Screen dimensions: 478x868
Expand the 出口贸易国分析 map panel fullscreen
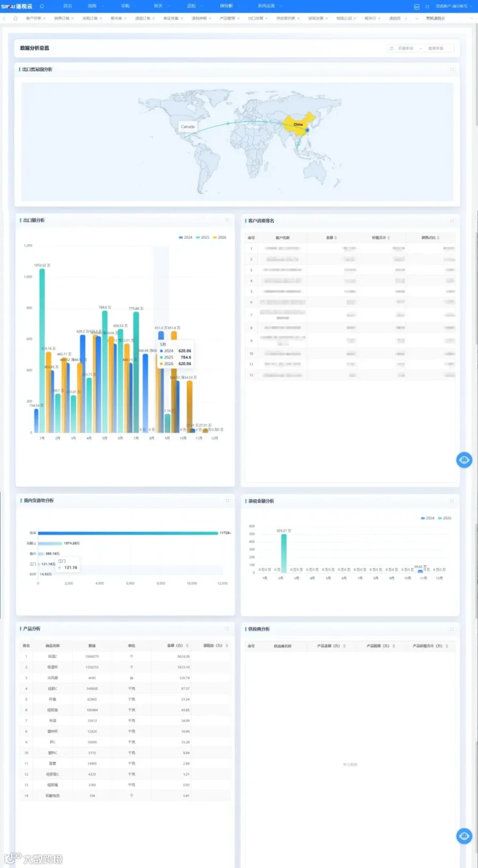452,70
